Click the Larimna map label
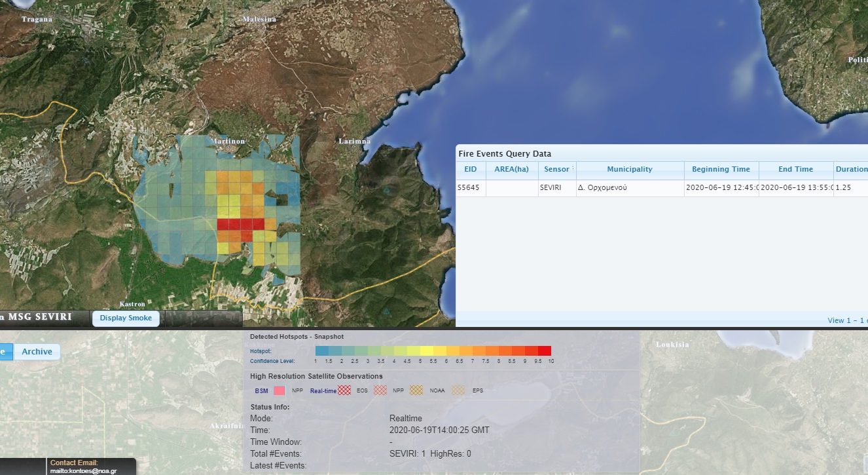Image resolution: width=868 pixels, height=475 pixels. [355, 141]
